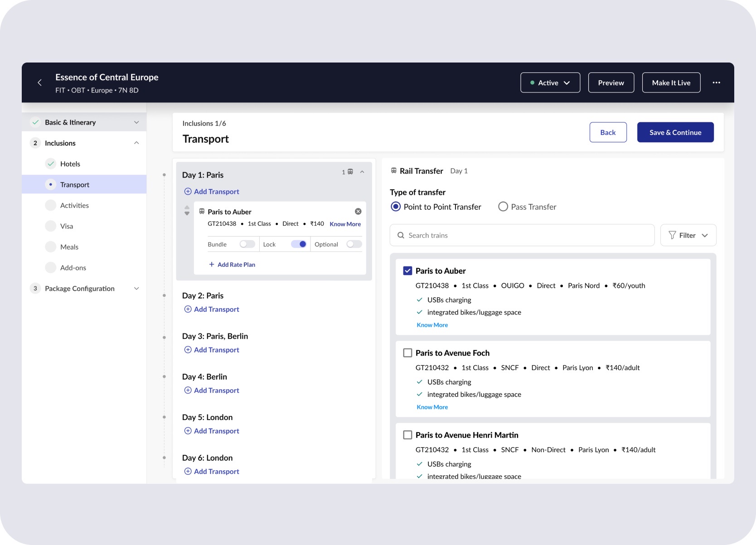Click the Essence of Central Europe title
Screen dimensions: 756x545
(x=107, y=77)
